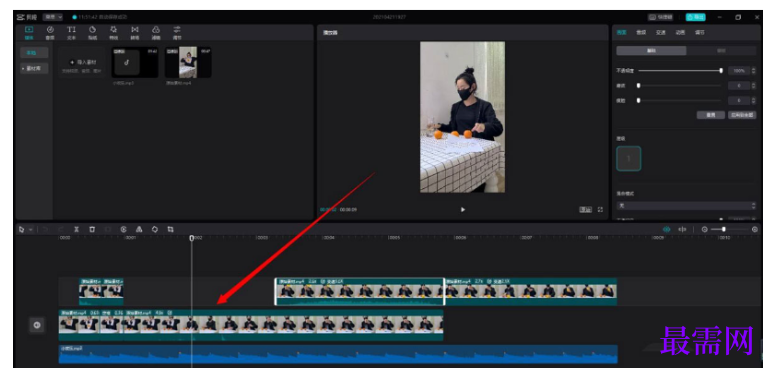Select the blue audio clip on bottom track

(338, 354)
